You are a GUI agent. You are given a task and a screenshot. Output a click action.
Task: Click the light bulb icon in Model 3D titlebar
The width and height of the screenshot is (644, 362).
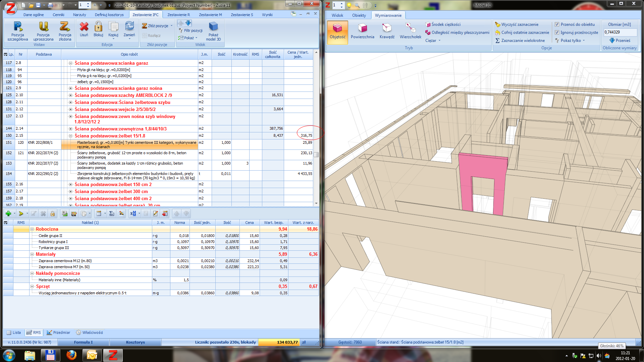pyautogui.click(x=349, y=5)
